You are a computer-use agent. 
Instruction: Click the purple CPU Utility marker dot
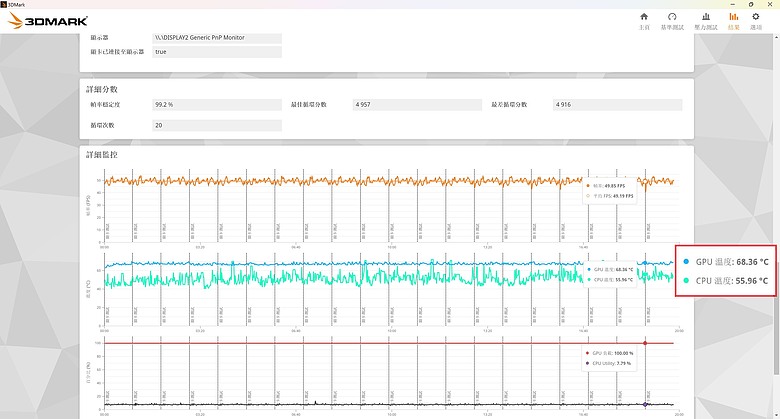(645, 404)
